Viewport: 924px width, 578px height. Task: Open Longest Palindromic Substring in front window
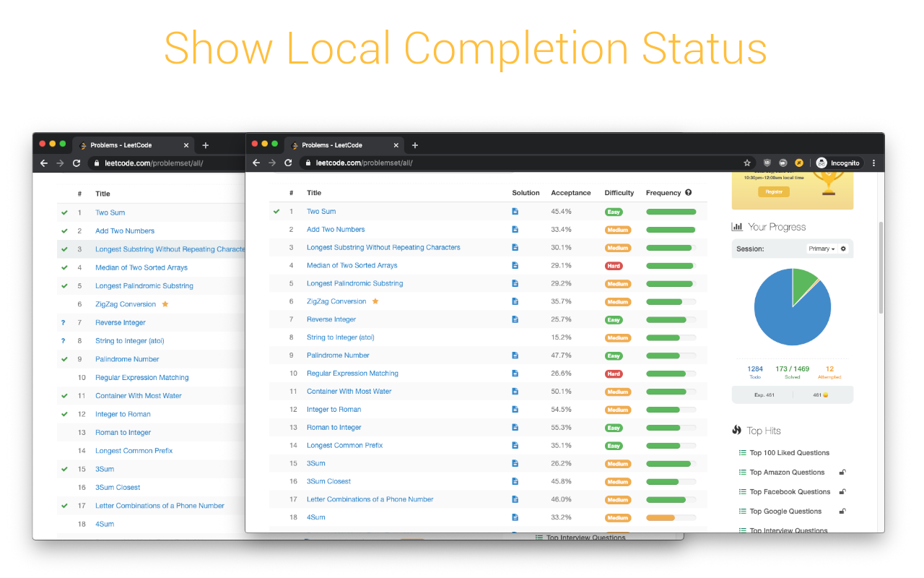pos(354,283)
